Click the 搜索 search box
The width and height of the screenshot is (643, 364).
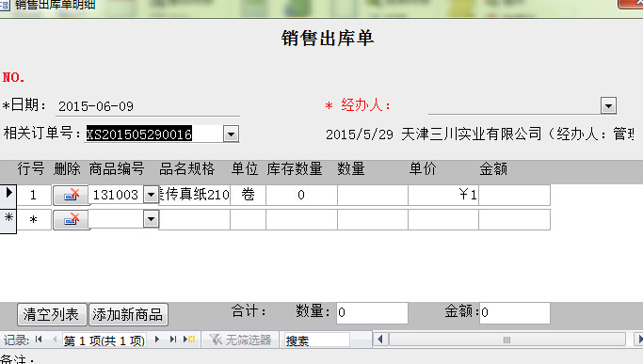point(316,340)
